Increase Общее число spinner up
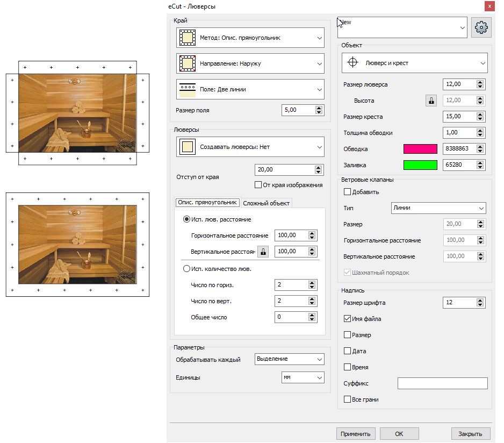Screen dimensions: 504x443 click(x=312, y=315)
